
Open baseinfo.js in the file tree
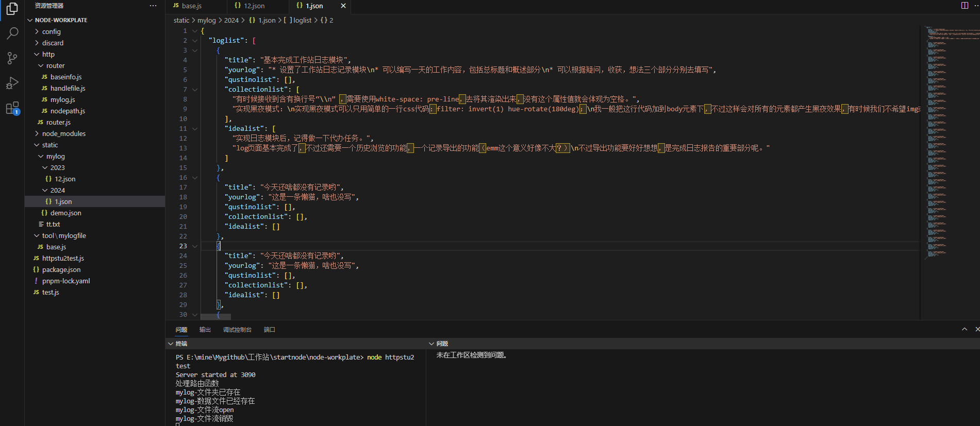pos(95,77)
